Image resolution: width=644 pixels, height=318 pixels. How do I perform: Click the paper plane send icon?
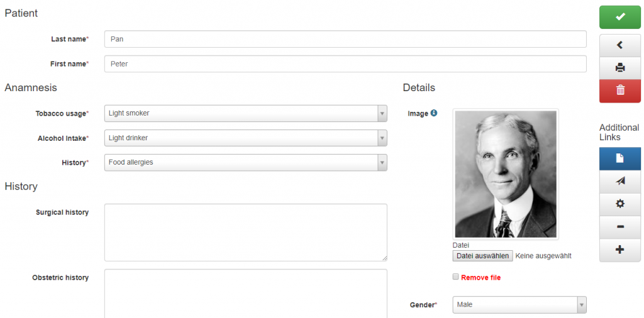pyautogui.click(x=619, y=182)
